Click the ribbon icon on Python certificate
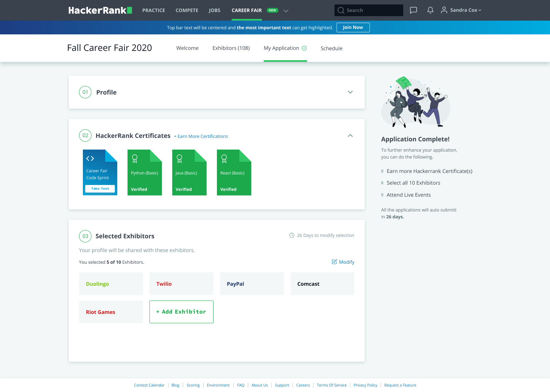The image size is (550, 392). pyautogui.click(x=135, y=159)
